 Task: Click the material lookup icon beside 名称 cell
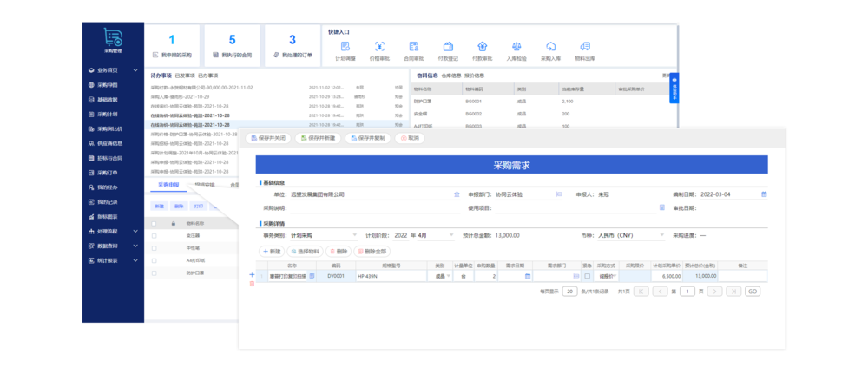point(312,275)
